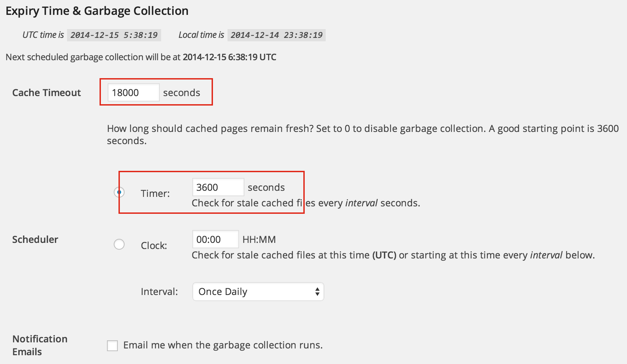Image resolution: width=627 pixels, height=364 pixels.
Task: Select the Clock radio button
Action: click(x=119, y=244)
